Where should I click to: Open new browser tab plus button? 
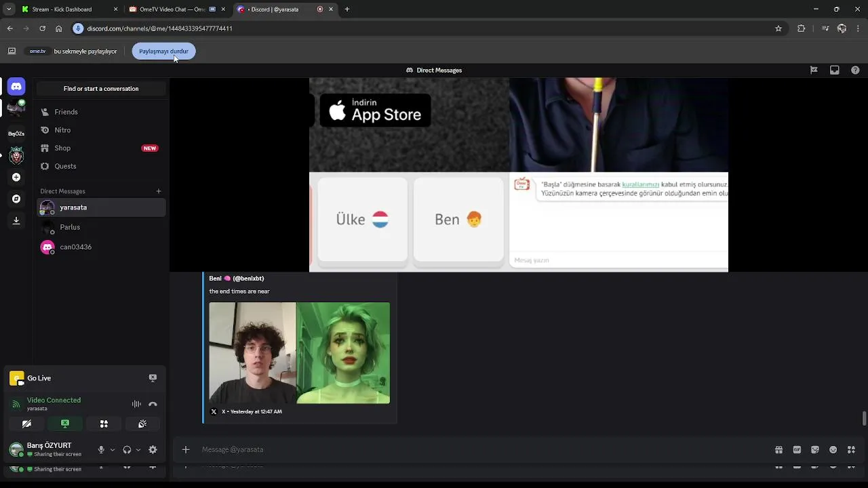[347, 9]
